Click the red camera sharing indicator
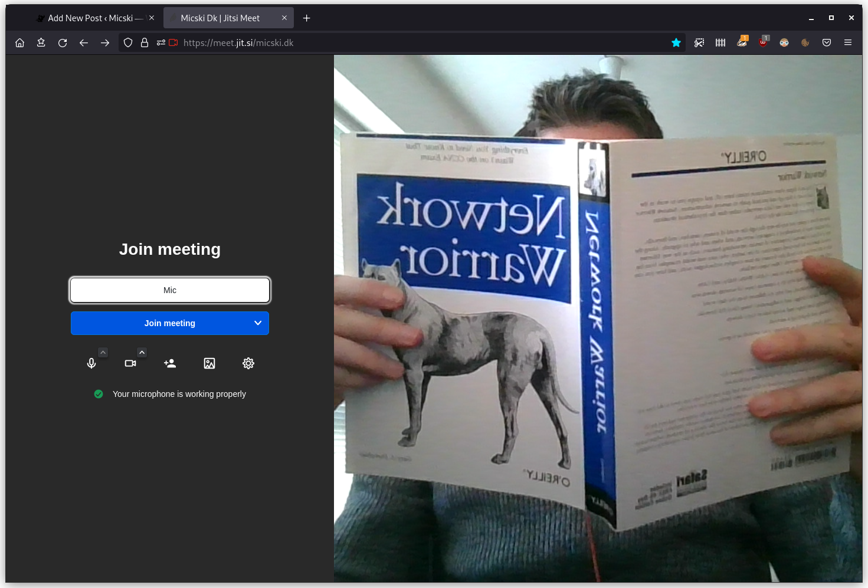 pos(173,42)
